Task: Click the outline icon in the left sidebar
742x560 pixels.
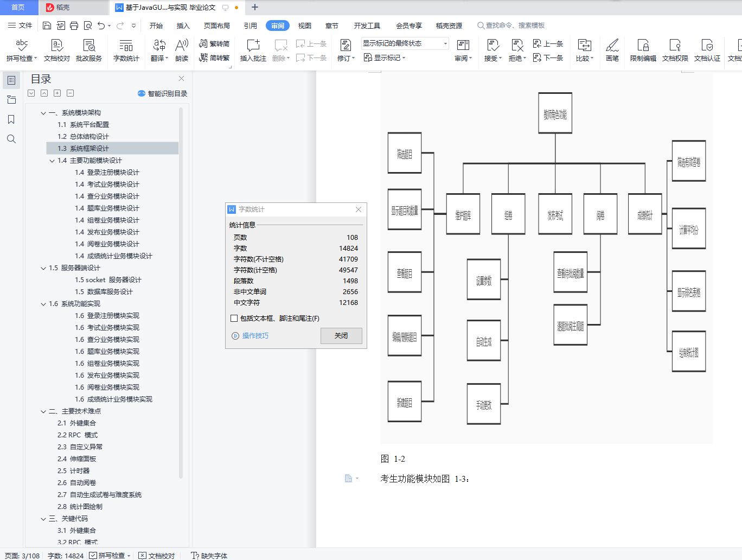Action: tap(11, 80)
